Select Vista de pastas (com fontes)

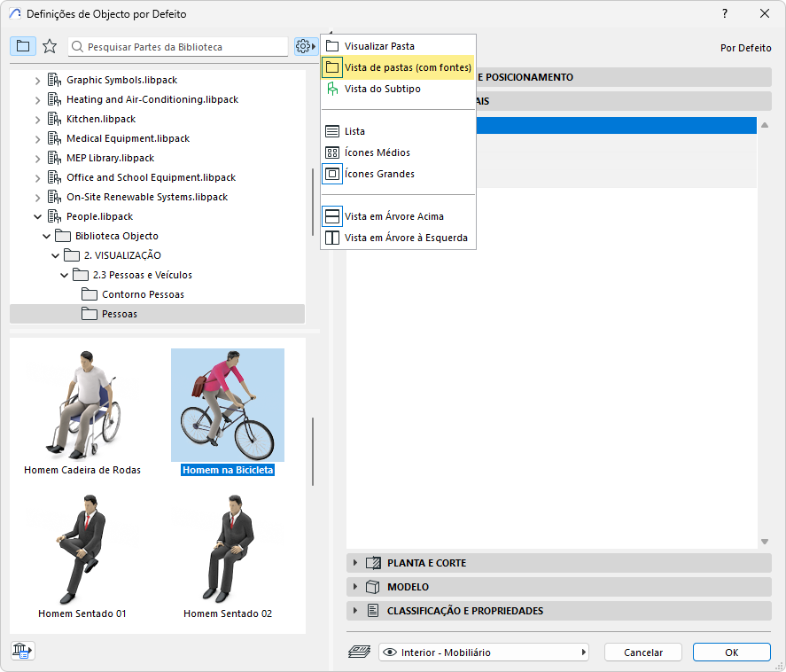[x=398, y=67]
